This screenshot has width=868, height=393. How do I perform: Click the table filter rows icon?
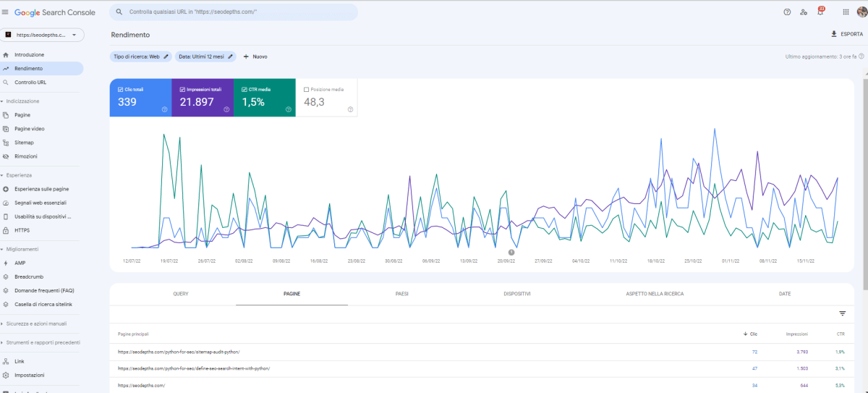coord(842,313)
